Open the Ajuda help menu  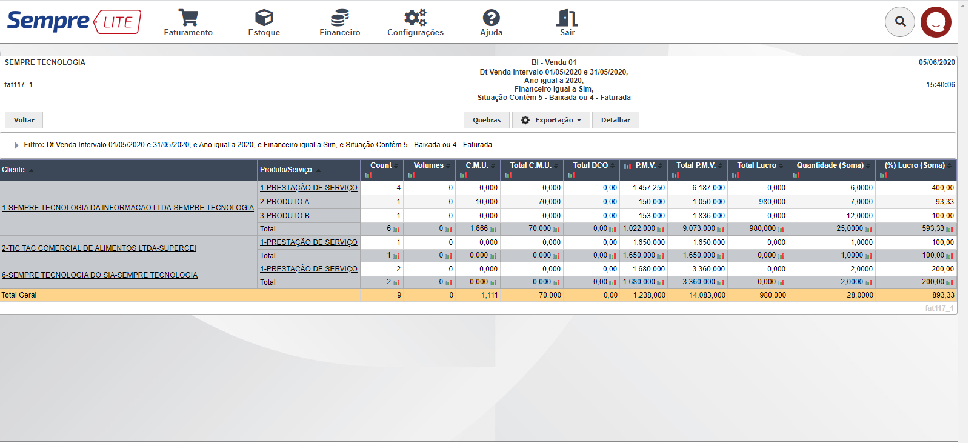tap(491, 23)
